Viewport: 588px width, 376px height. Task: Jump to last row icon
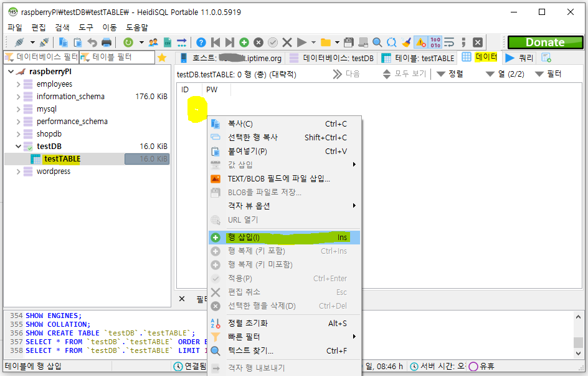point(230,42)
